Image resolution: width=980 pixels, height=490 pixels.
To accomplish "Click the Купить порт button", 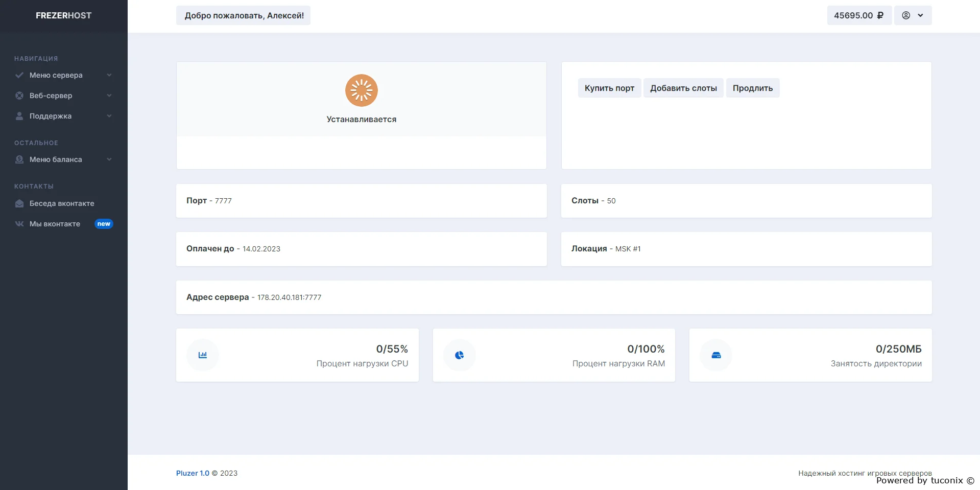I will [609, 88].
